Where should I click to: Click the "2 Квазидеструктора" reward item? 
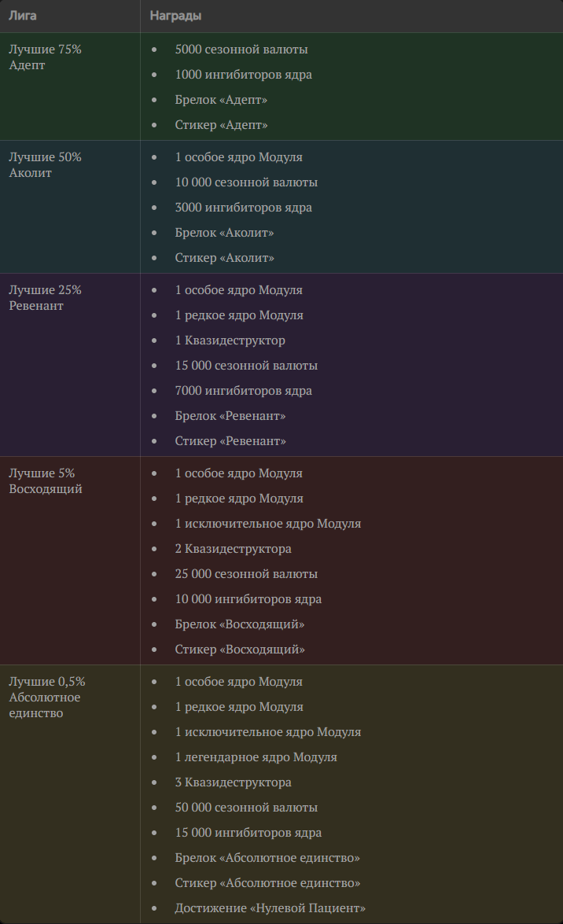pyautogui.click(x=233, y=549)
